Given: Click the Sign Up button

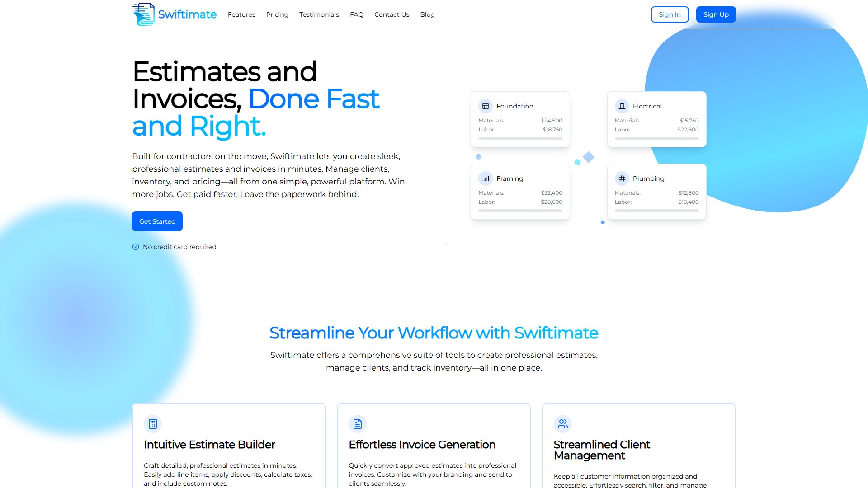Looking at the screenshot, I should (716, 14).
